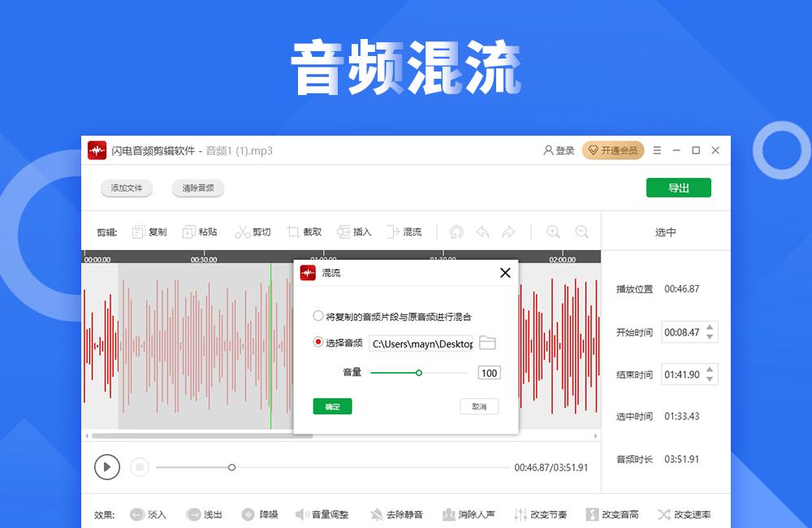This screenshot has width=812, height=528.
Task: Apply the 降噪 noise reduction effect
Action: (x=260, y=514)
